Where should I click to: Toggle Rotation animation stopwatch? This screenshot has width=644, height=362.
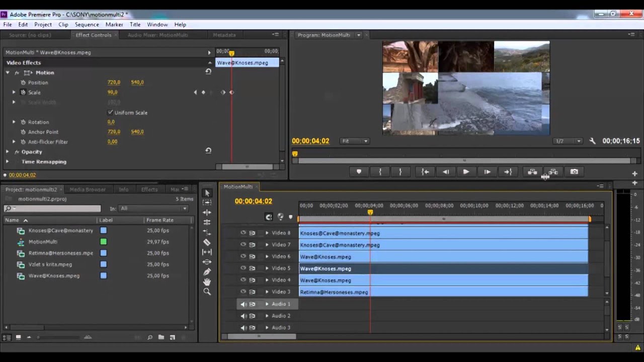coord(23,122)
